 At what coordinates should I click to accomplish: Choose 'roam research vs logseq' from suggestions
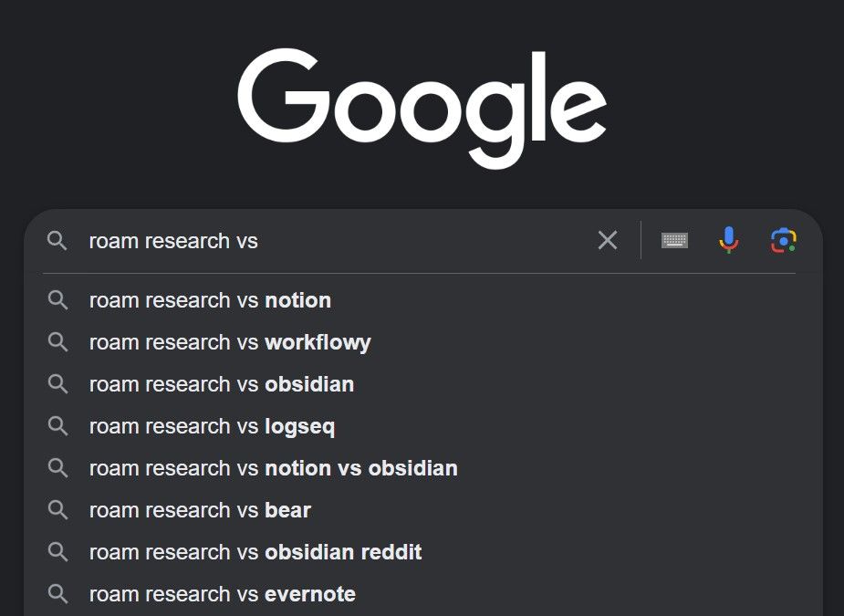pyautogui.click(x=212, y=426)
